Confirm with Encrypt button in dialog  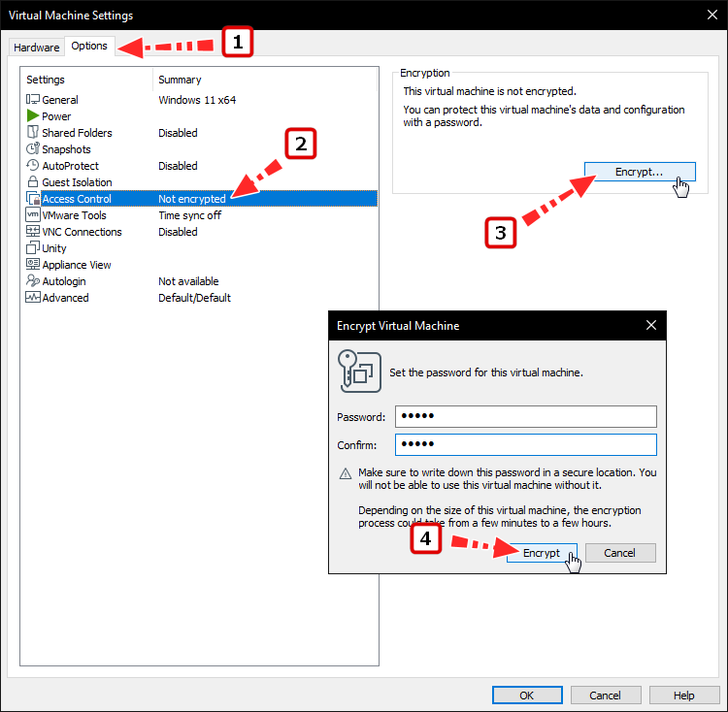542,553
